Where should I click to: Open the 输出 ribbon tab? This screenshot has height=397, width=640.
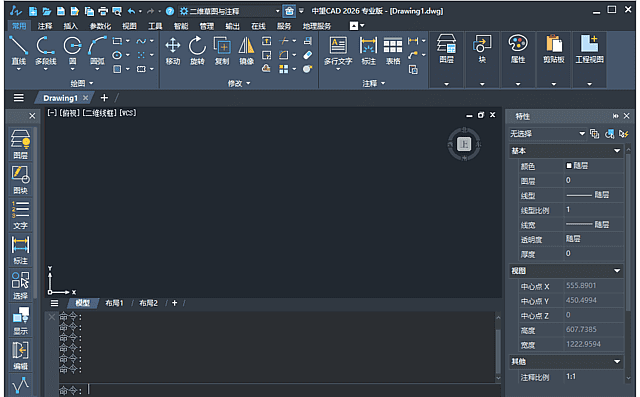(x=232, y=26)
